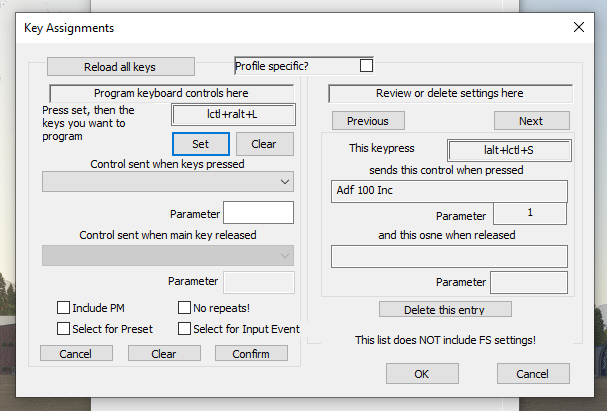Image resolution: width=607 pixels, height=411 pixels.
Task: Open the 'Control sent when keys pressed' dropdown
Action: coord(168,182)
